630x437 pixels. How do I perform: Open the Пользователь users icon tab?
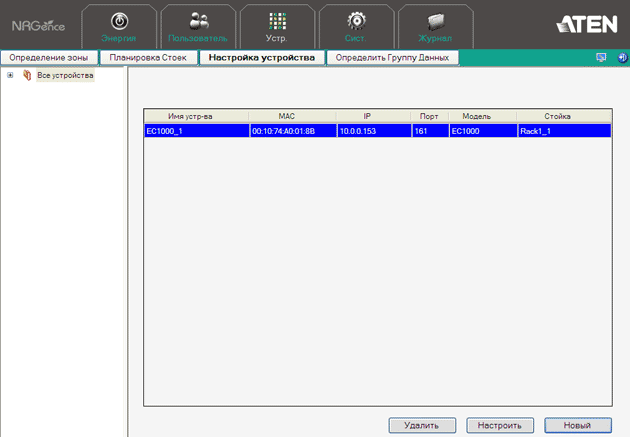(x=198, y=27)
